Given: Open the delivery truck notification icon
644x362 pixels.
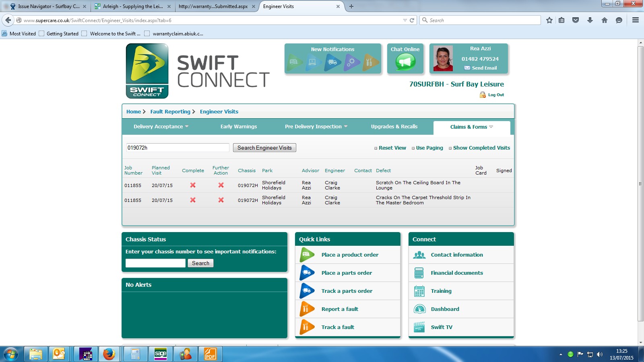Looking at the screenshot, I should (x=333, y=62).
